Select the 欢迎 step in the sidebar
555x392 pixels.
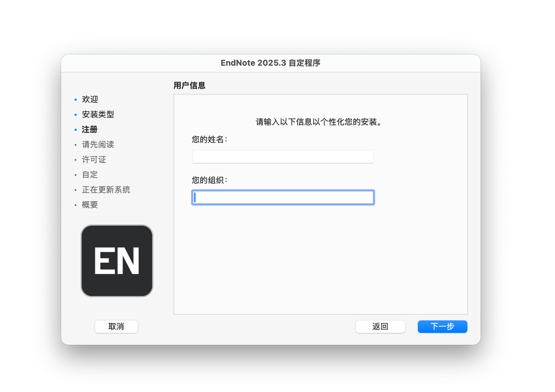[x=90, y=99]
